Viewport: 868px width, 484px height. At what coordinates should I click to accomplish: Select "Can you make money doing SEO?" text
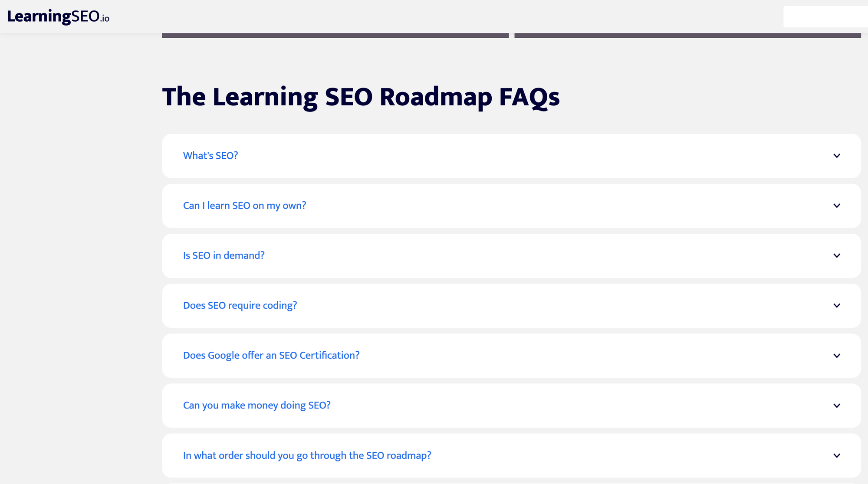[x=256, y=406]
